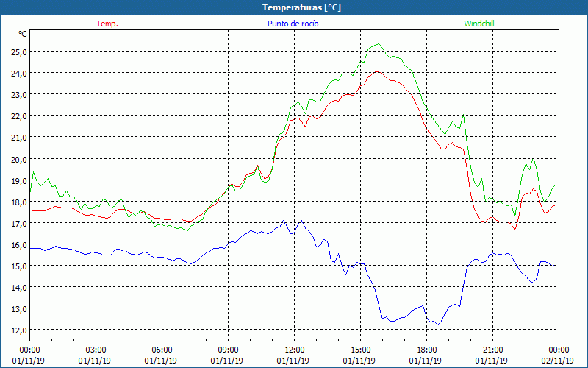Click the 03:00 time axis label
The width and height of the screenshot is (588, 368).
pyautogui.click(x=96, y=350)
